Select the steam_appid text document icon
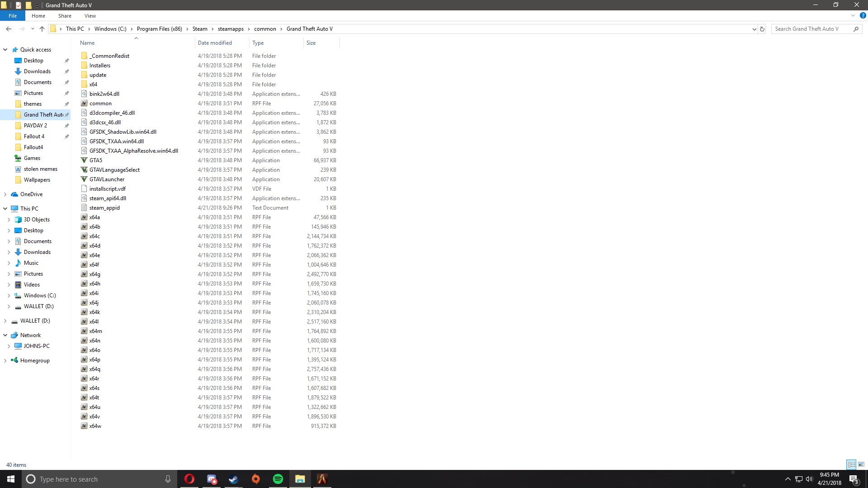The height and width of the screenshot is (488, 868). tap(84, 208)
